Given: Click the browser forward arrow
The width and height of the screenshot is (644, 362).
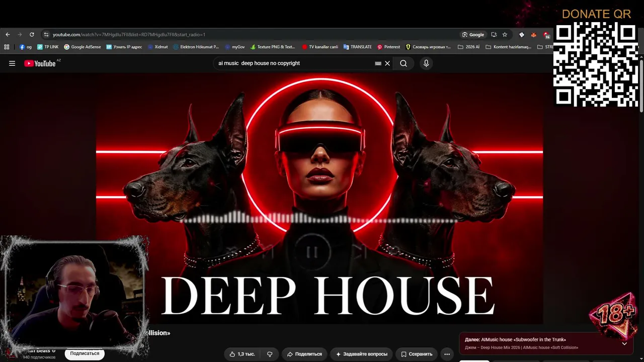Looking at the screenshot, I should pos(20,35).
